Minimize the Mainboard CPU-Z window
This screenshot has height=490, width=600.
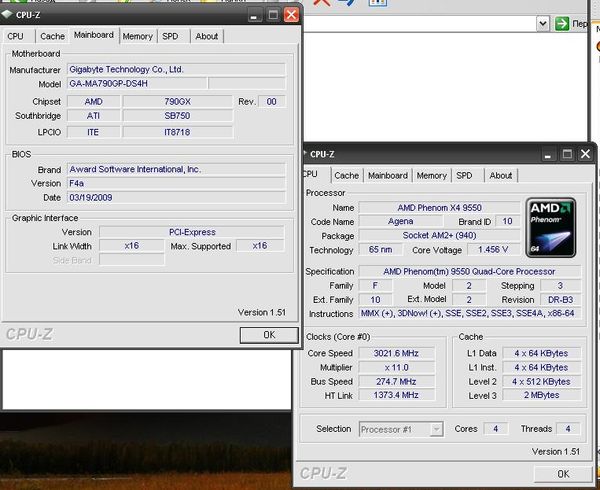coord(254,15)
